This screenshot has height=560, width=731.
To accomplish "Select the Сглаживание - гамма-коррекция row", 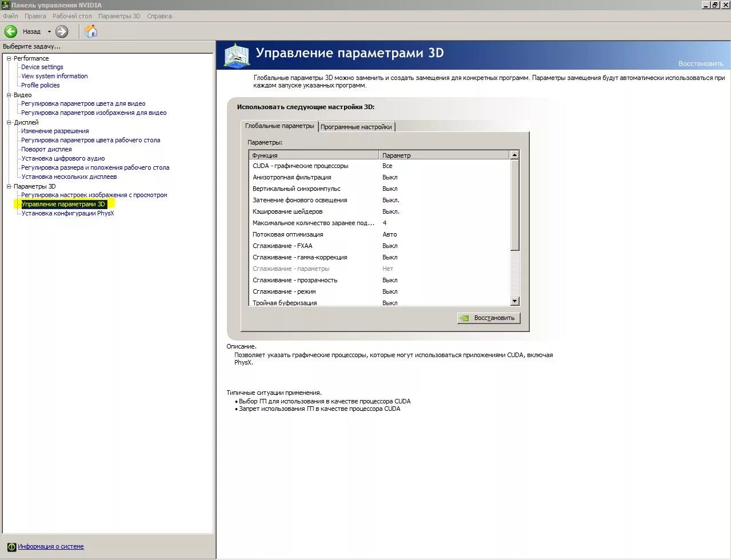I will tap(380, 257).
